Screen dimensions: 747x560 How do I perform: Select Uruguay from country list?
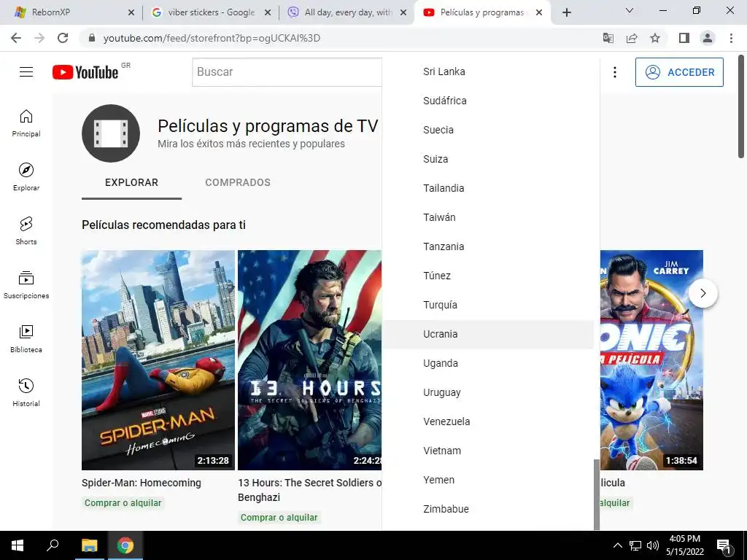pyautogui.click(x=489, y=393)
